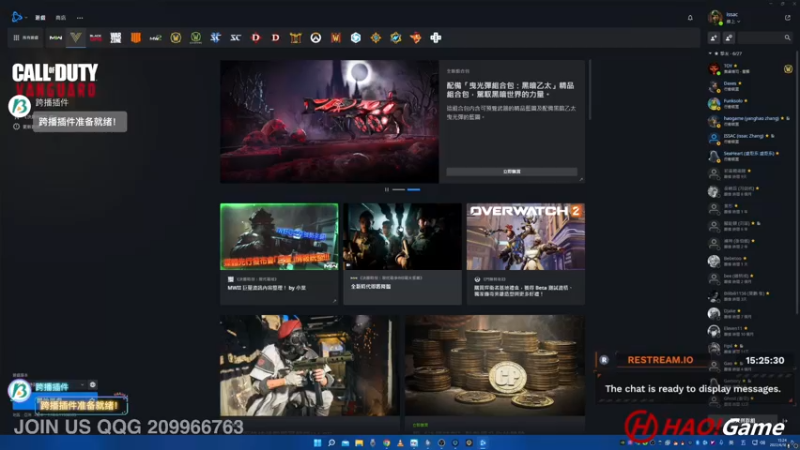Open the notifications bell
This screenshot has height=450, width=800.
click(690, 18)
